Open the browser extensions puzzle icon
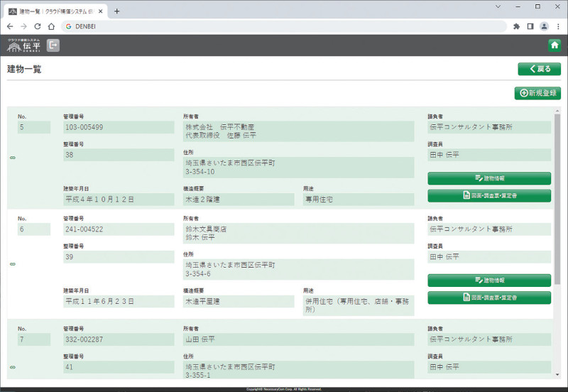The image size is (568, 392). (x=516, y=26)
